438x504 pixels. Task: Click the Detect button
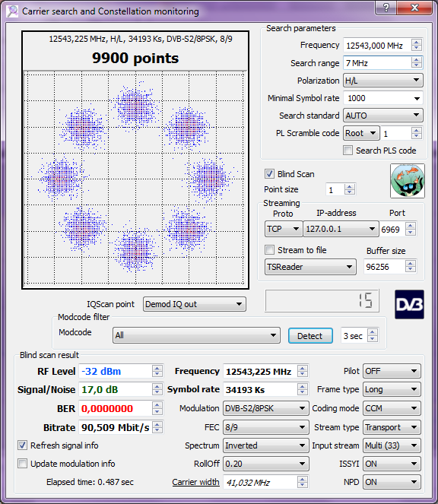click(x=310, y=336)
